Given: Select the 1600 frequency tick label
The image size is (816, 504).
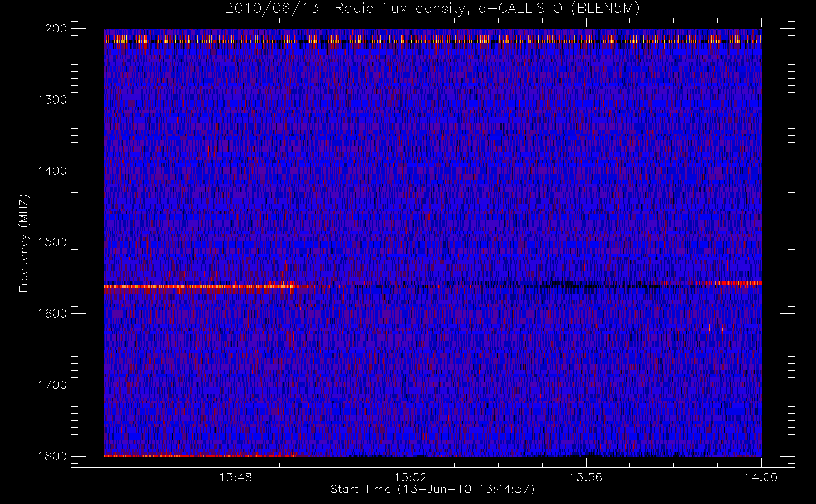Looking at the screenshot, I should click(x=52, y=313).
